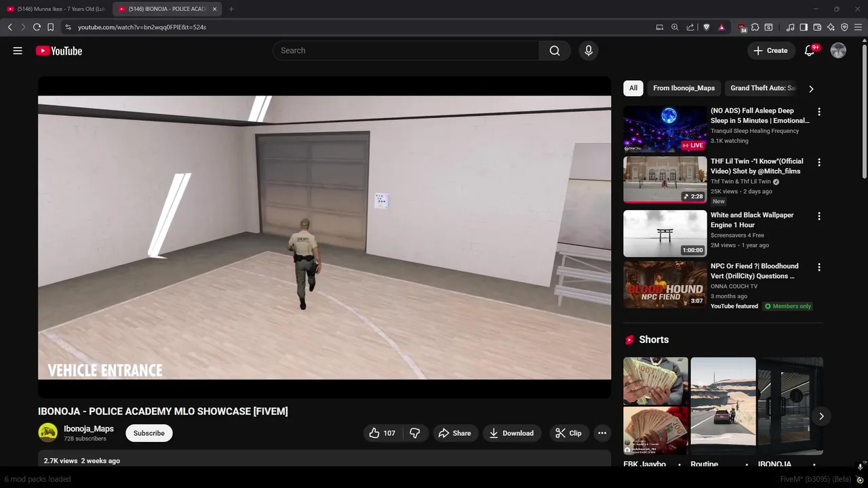868x488 pixels.
Task: Open the THF Lil Twin video thumbnail
Action: tap(665, 180)
